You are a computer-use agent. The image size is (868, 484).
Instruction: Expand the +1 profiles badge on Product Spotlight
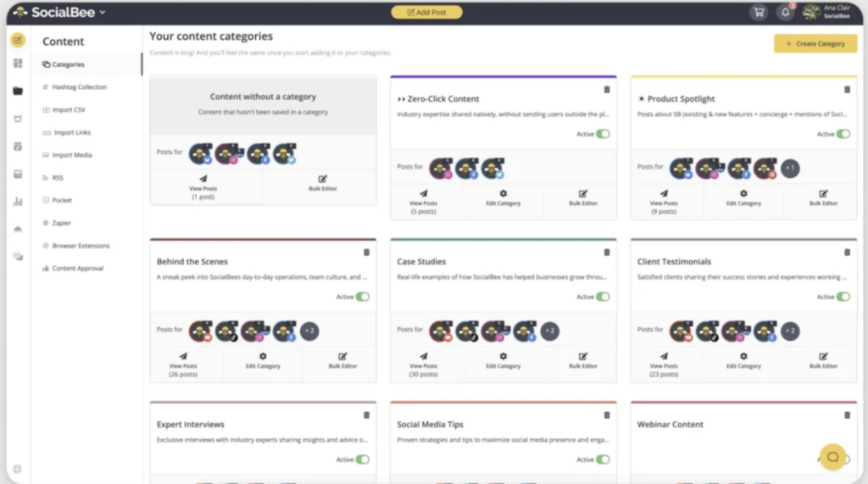pos(789,168)
